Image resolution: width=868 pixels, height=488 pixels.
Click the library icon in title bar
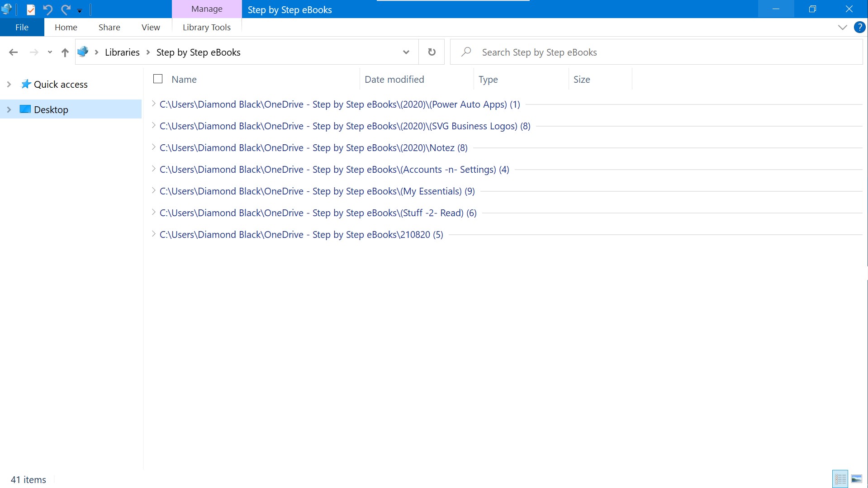(x=6, y=9)
